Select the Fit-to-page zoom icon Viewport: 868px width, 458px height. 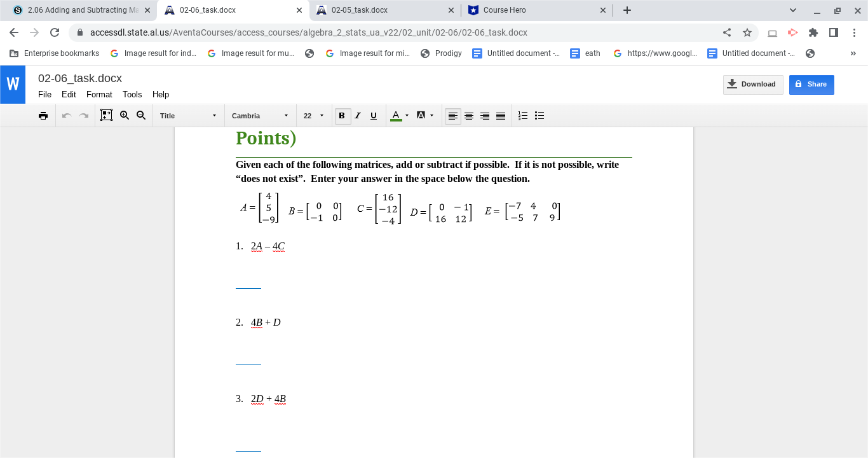(106, 115)
